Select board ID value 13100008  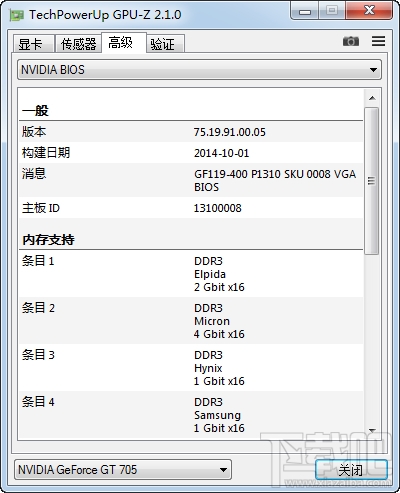[x=217, y=208]
